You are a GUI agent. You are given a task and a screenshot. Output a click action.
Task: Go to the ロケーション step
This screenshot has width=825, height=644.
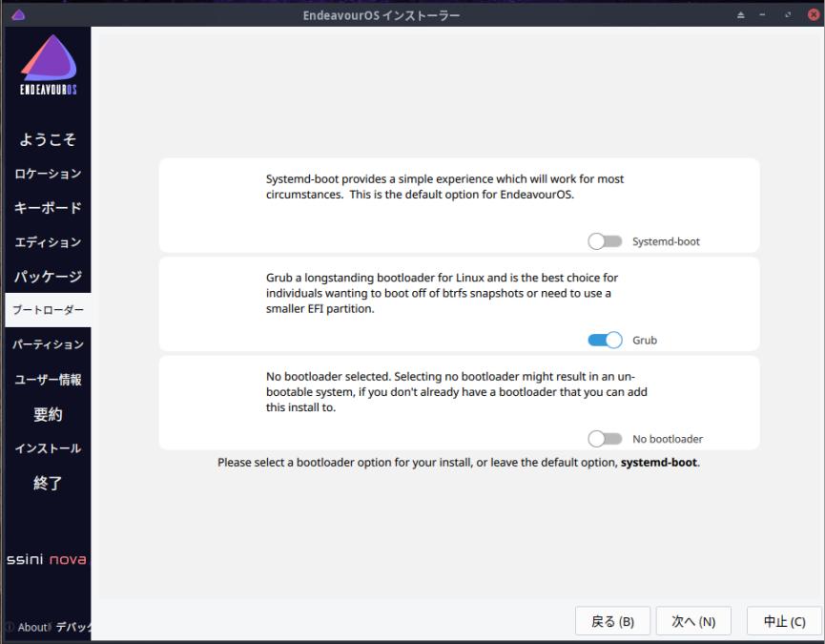click(x=48, y=174)
